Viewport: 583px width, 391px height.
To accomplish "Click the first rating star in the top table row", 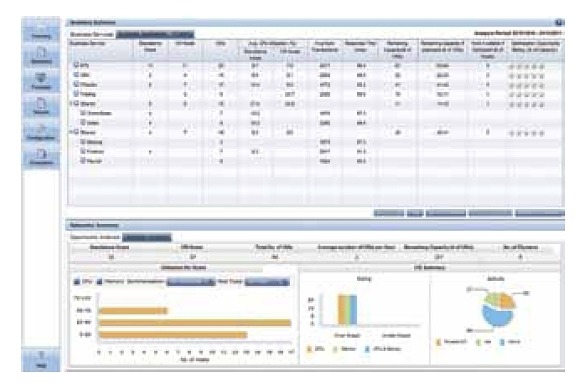I will click(512, 67).
